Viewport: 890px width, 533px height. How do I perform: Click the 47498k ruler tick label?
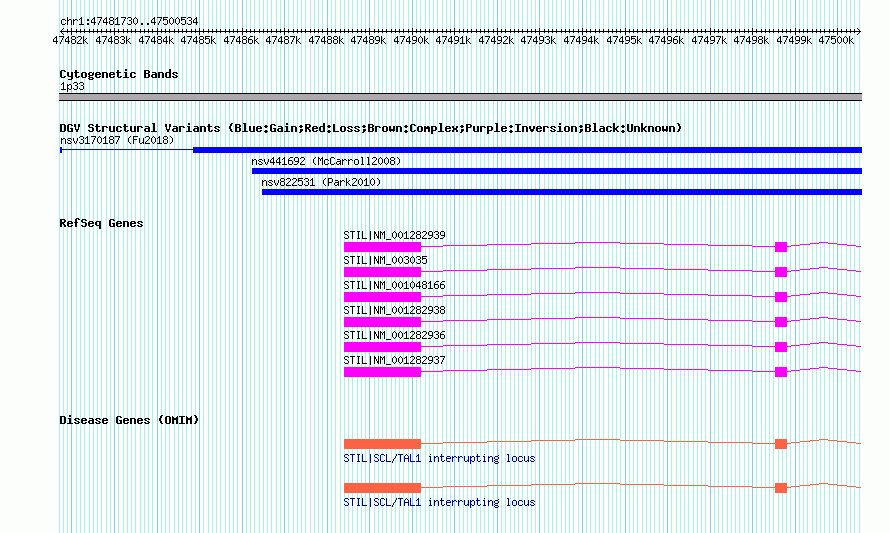coord(751,40)
